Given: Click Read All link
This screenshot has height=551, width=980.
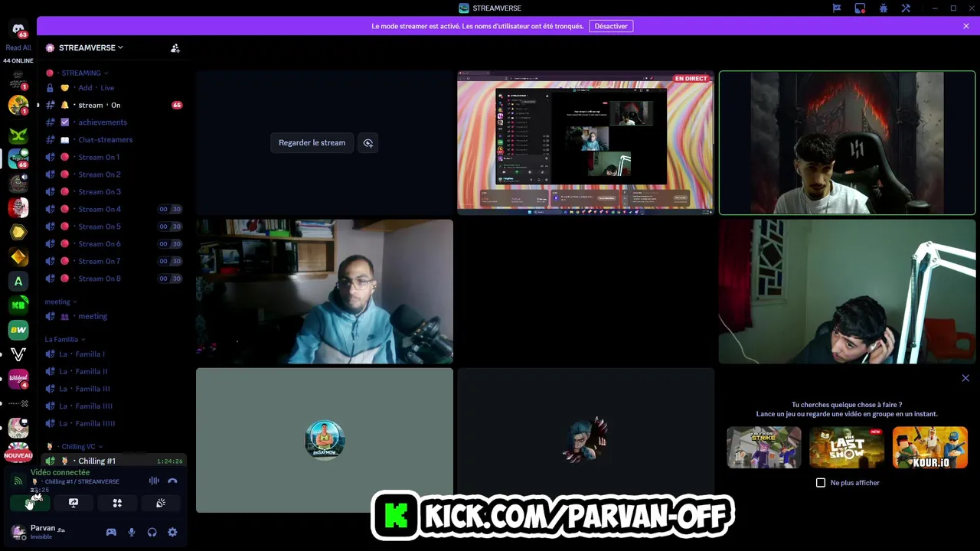Looking at the screenshot, I should [x=18, y=47].
